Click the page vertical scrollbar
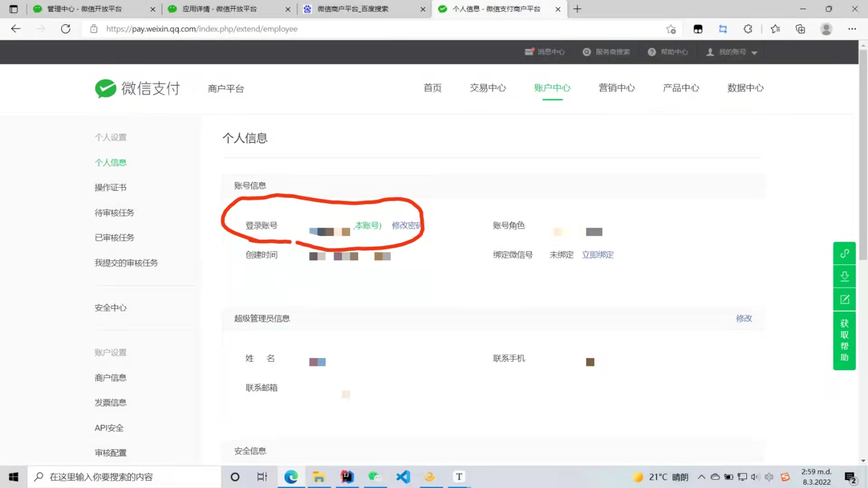 [863, 154]
